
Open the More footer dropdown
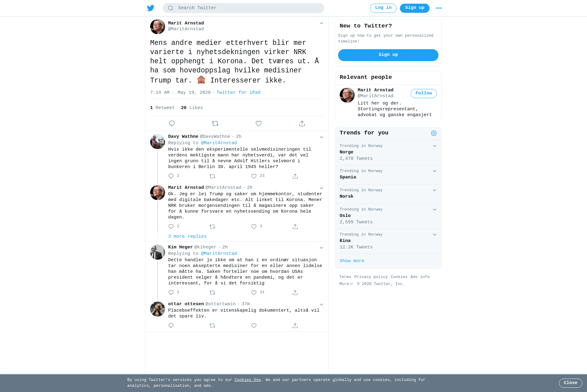[x=346, y=284]
